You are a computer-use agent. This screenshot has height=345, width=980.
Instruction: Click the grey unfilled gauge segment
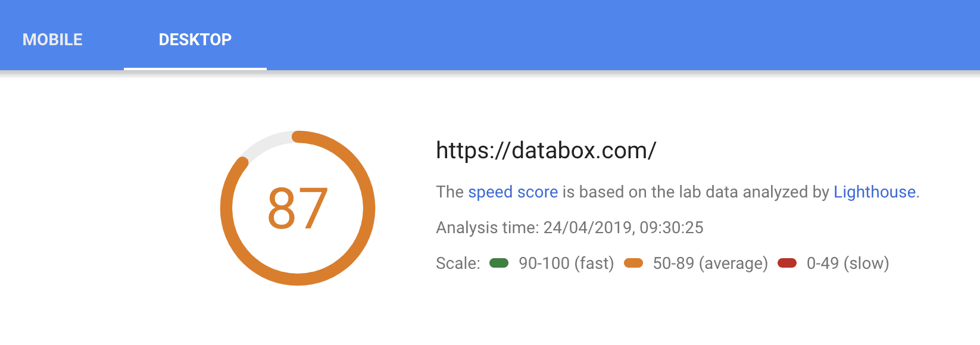pos(266,142)
